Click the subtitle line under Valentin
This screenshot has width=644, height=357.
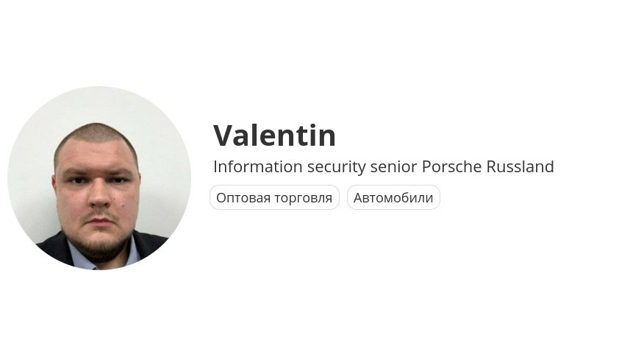(384, 166)
